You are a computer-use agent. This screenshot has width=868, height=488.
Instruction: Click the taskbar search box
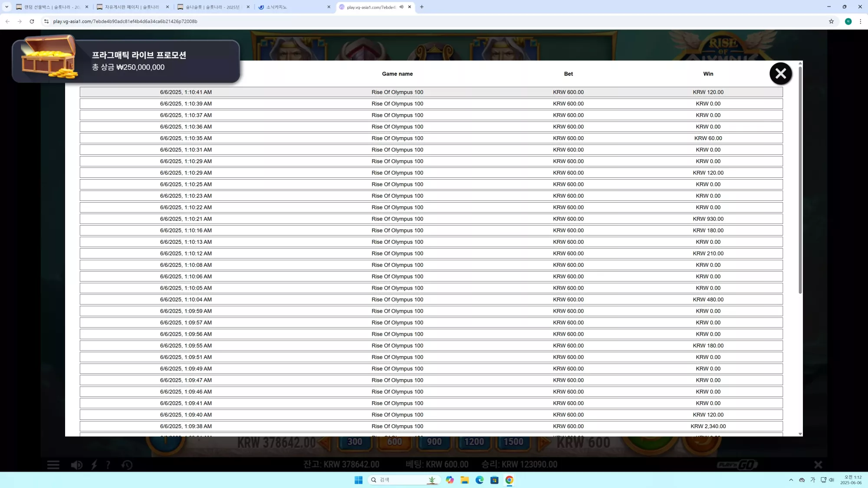(404, 480)
